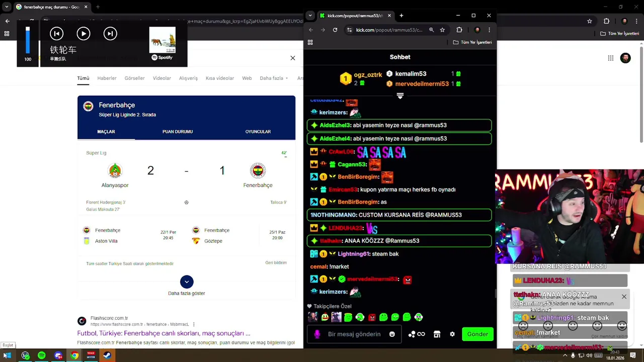Viewport: 644px width, 362px height.
Task: Open the Flashscore 'Futbol, Türkiye: Fenerbahçe' result
Action: click(x=164, y=333)
